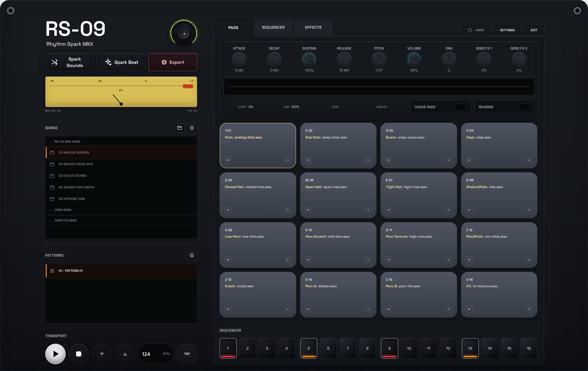Mute pad 16 FX
588x371 pixels.
point(469,309)
